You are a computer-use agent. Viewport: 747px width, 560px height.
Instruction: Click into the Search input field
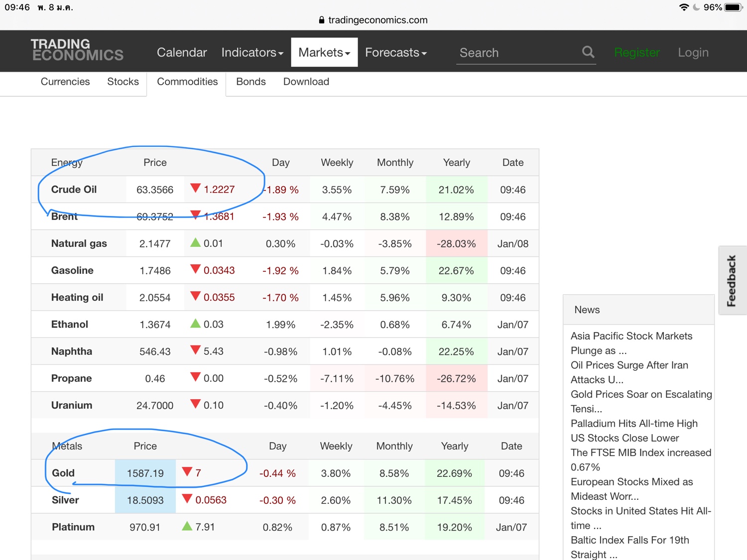pos(515,53)
